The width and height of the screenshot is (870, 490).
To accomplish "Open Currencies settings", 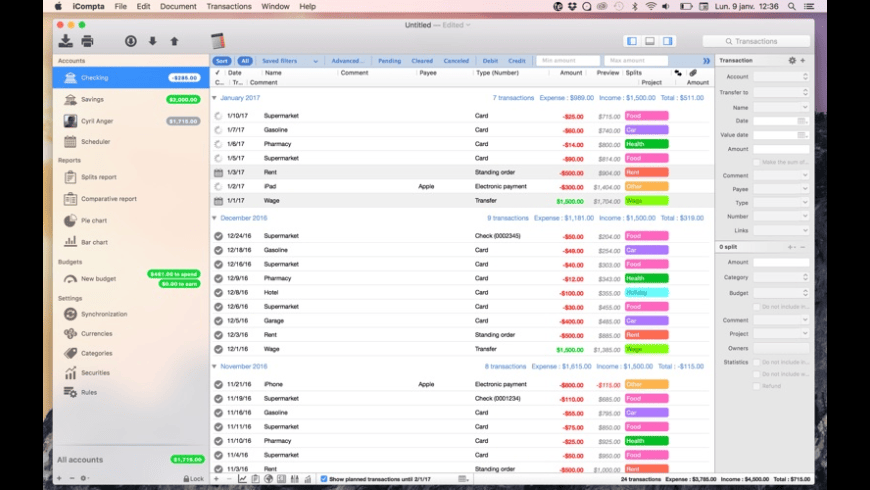I will [x=131, y=334].
